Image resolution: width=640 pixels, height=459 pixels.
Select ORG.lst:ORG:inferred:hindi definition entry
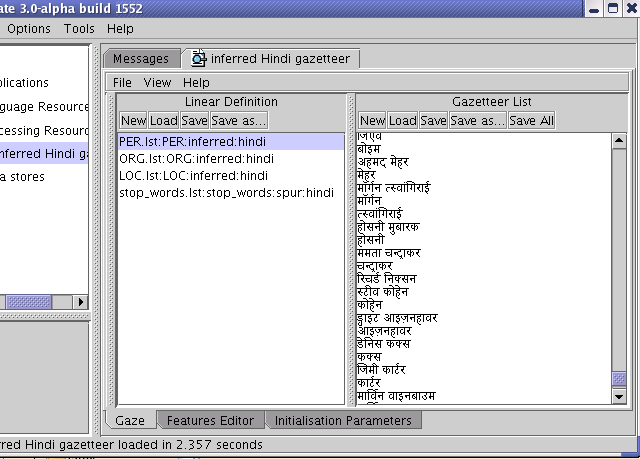pos(196,159)
